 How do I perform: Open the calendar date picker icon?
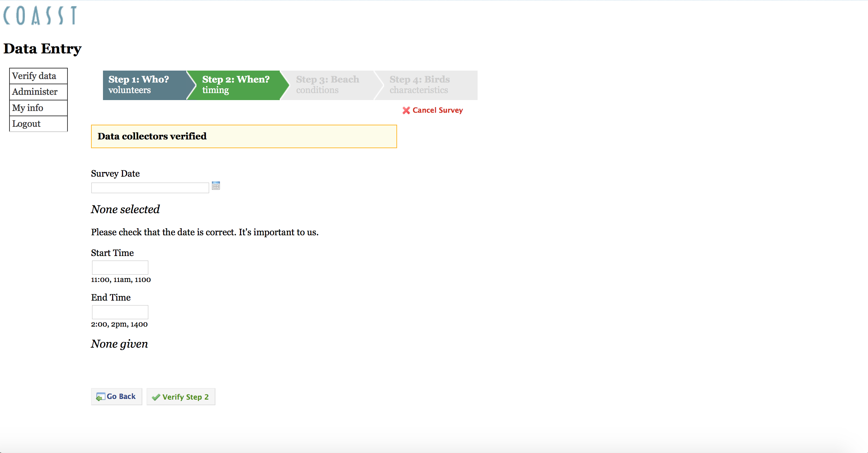tap(216, 185)
